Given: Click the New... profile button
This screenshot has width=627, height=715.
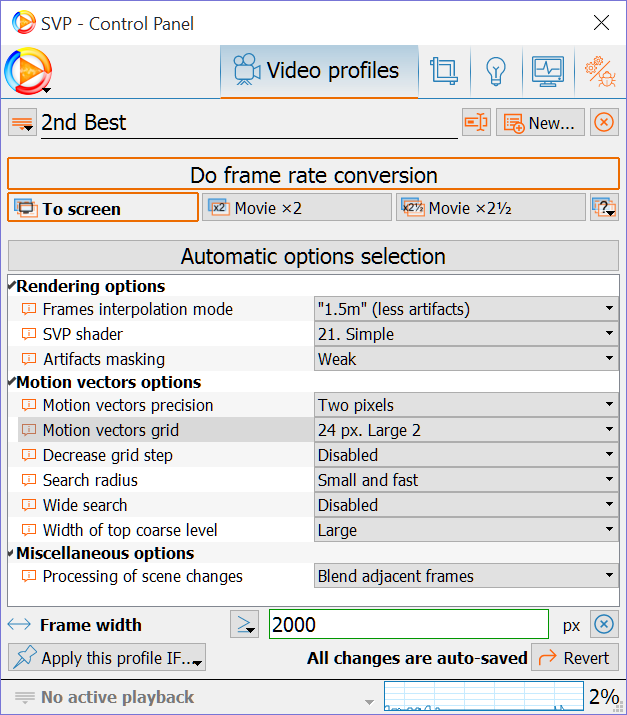Looking at the screenshot, I should [x=540, y=123].
